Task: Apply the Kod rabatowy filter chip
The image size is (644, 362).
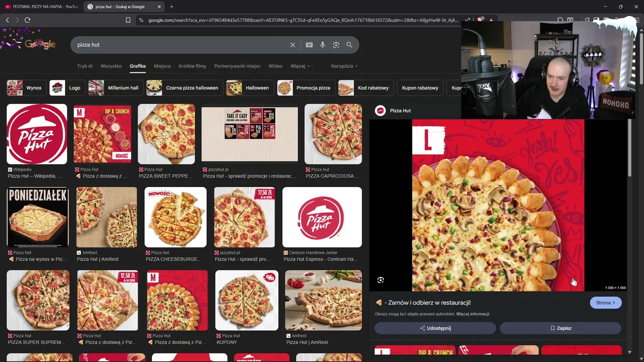Action: (365, 87)
